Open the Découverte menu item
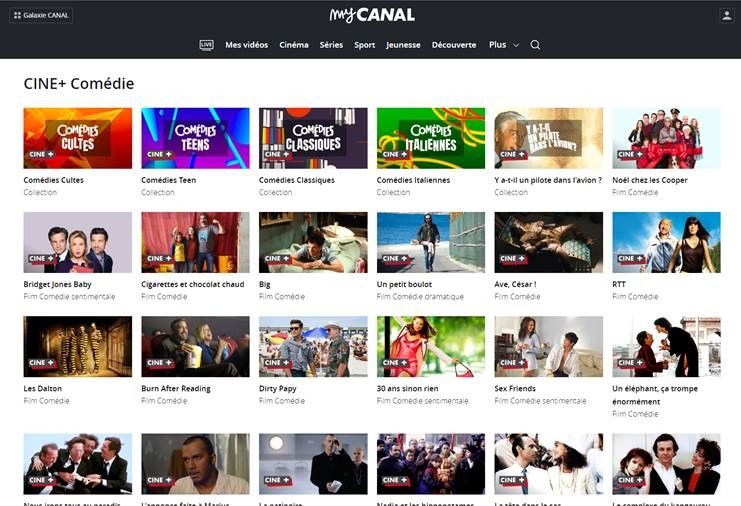741x506 pixels. [x=454, y=45]
